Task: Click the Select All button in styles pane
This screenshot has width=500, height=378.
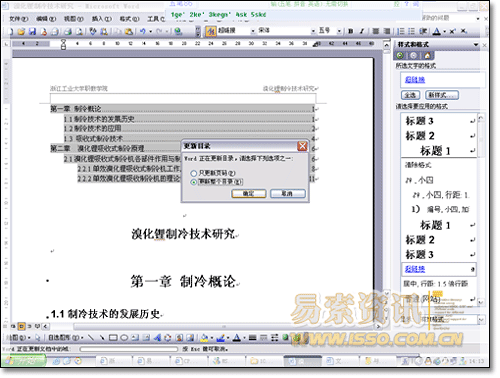Action: (x=410, y=95)
